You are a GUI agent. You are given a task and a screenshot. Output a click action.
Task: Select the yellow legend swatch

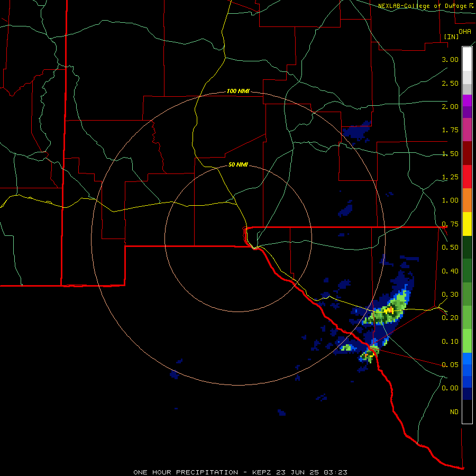tap(467, 224)
